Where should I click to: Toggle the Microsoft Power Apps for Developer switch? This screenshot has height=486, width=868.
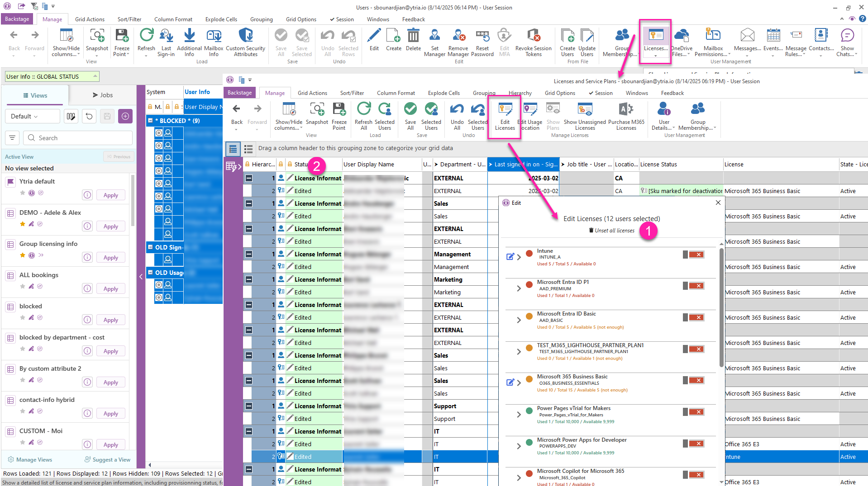point(694,444)
